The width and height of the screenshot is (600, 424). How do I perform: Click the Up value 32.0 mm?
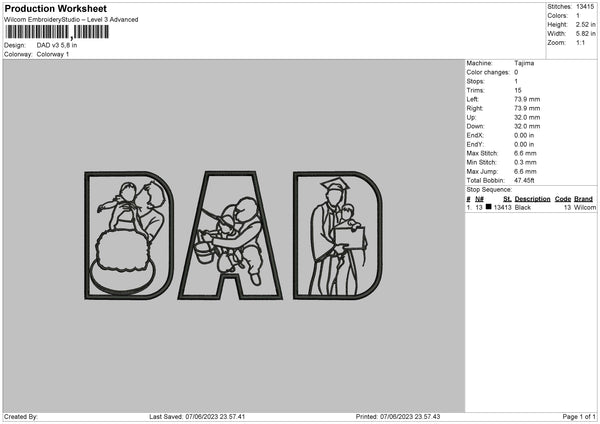[x=527, y=117]
